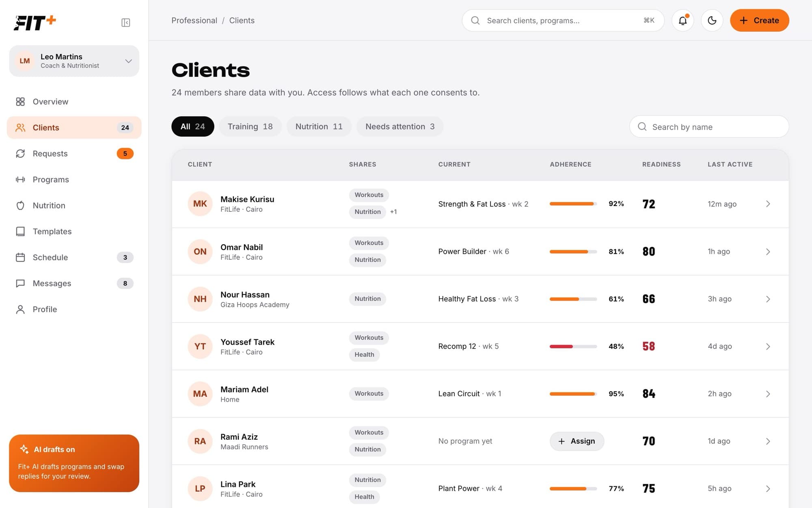Open Youssef Tarek row chevron

(x=768, y=346)
